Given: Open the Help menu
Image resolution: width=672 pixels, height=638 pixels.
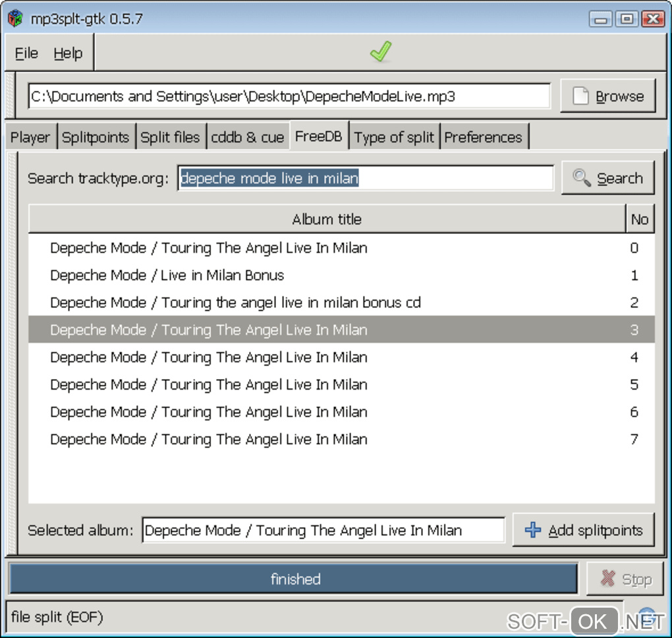Looking at the screenshot, I should [x=68, y=53].
